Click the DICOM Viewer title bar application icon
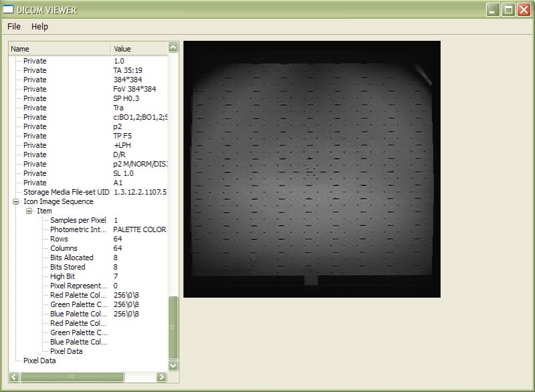 tap(9, 10)
